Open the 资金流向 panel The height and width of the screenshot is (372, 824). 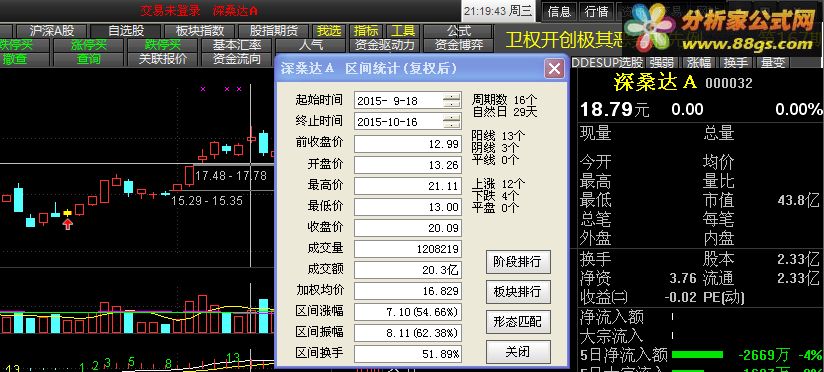(x=236, y=59)
